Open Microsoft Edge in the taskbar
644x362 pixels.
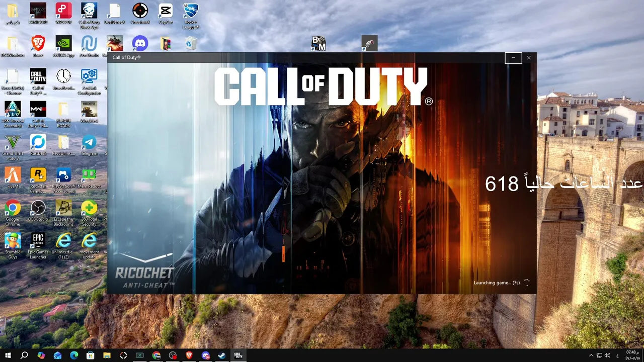(74, 355)
